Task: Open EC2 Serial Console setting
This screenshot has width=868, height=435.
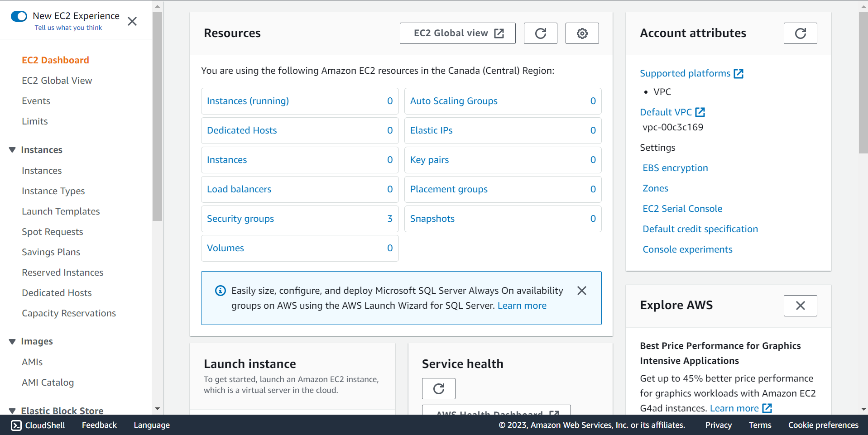Action: tap(682, 209)
